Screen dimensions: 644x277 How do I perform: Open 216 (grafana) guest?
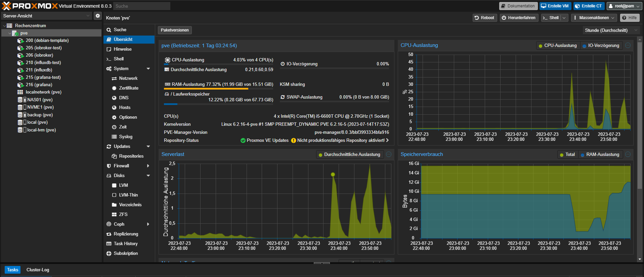pos(39,85)
